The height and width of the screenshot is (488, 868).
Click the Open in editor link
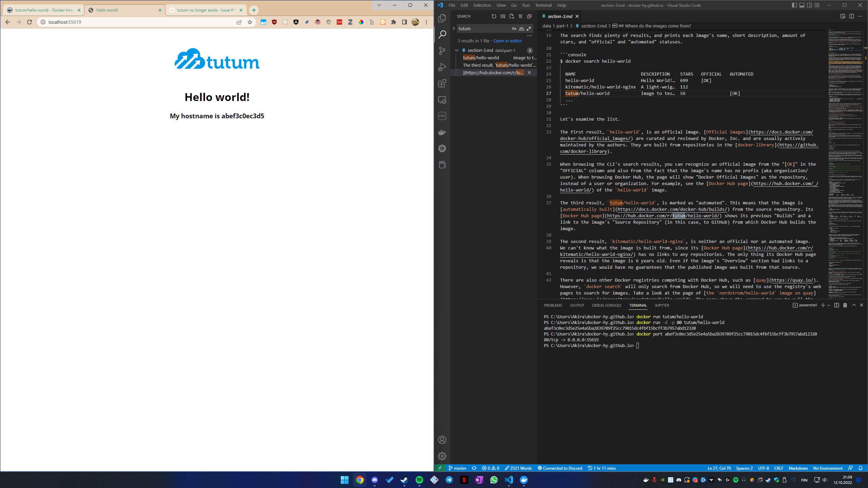pos(507,41)
